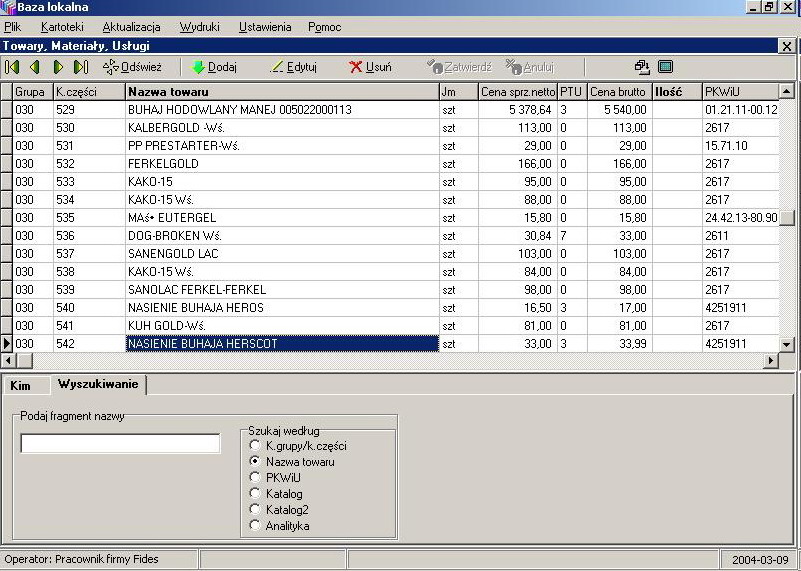Cancel changes with Anuluj
The height and width of the screenshot is (571, 801).
click(529, 67)
